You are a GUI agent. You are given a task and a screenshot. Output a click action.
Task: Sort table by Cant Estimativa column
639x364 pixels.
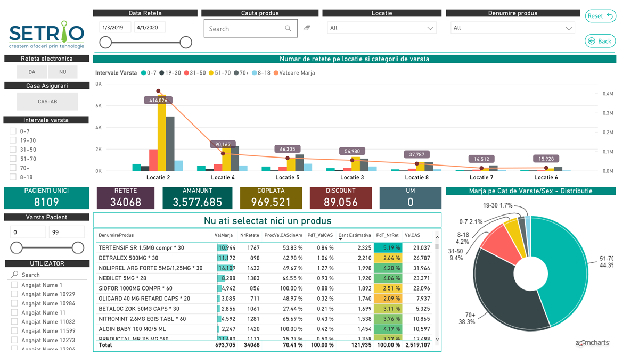[x=354, y=235]
